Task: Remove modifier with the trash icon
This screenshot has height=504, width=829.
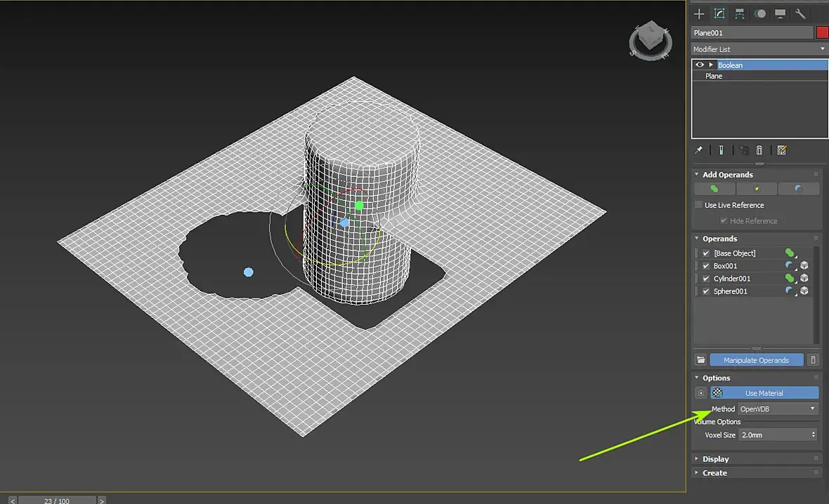Action: (x=759, y=150)
